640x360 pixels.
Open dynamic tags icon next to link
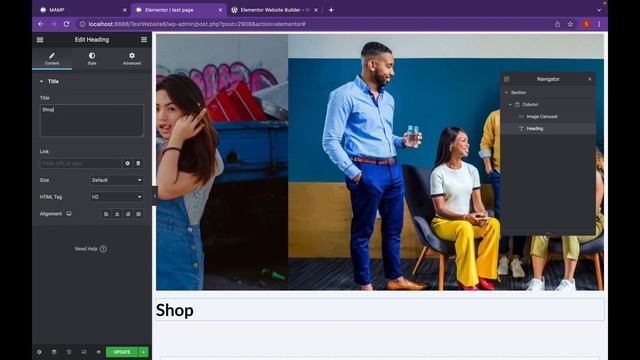click(x=138, y=163)
